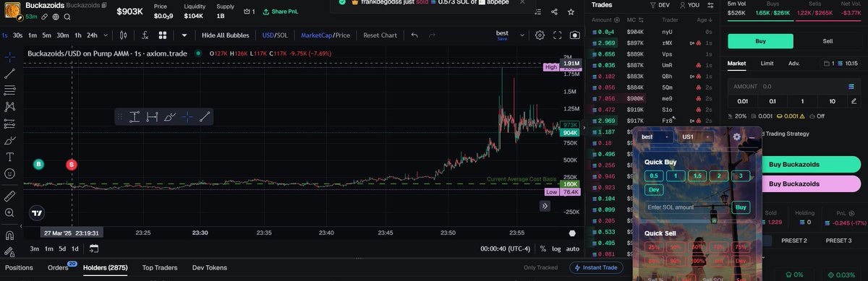Open the Top Traders tab
This screenshot has height=281, width=868.
pos(161,268)
